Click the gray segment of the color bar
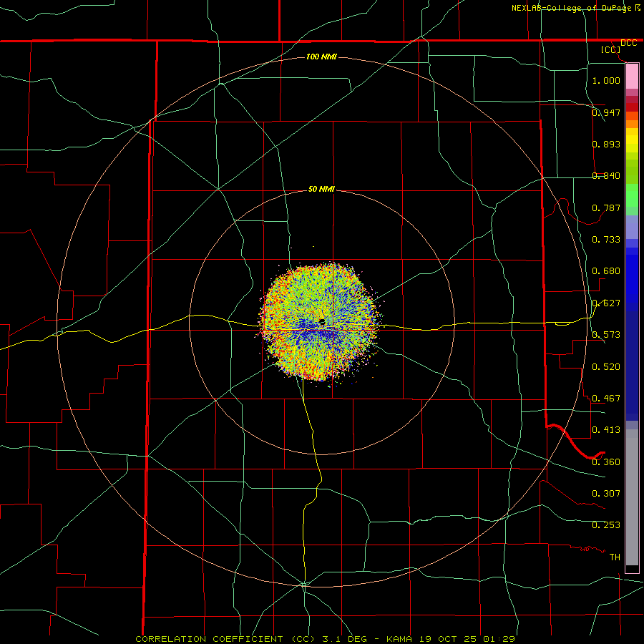The height and width of the screenshot is (644, 644). pyautogui.click(x=632, y=497)
